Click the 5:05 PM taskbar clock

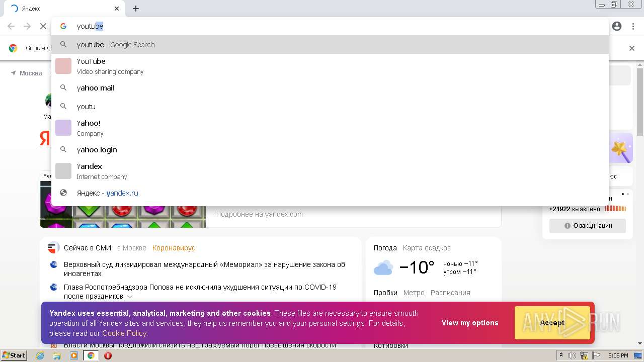pos(618,355)
